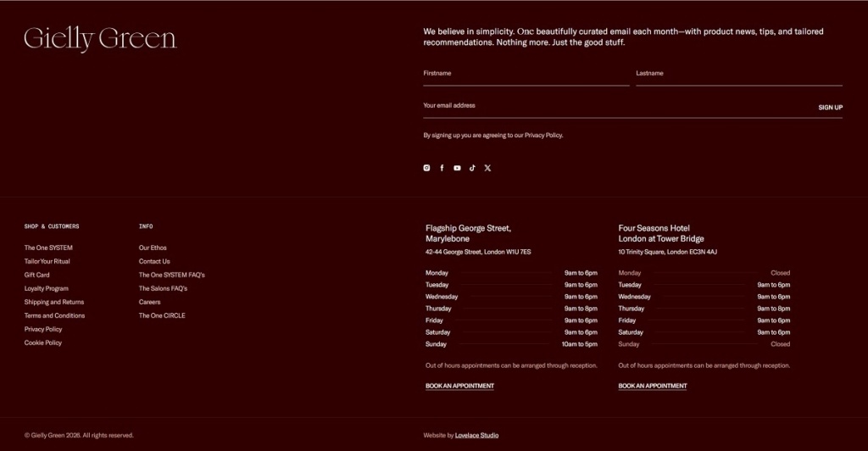This screenshot has width=868, height=451.
Task: Book an appointment at Flagship George Street
Action: pyautogui.click(x=459, y=386)
